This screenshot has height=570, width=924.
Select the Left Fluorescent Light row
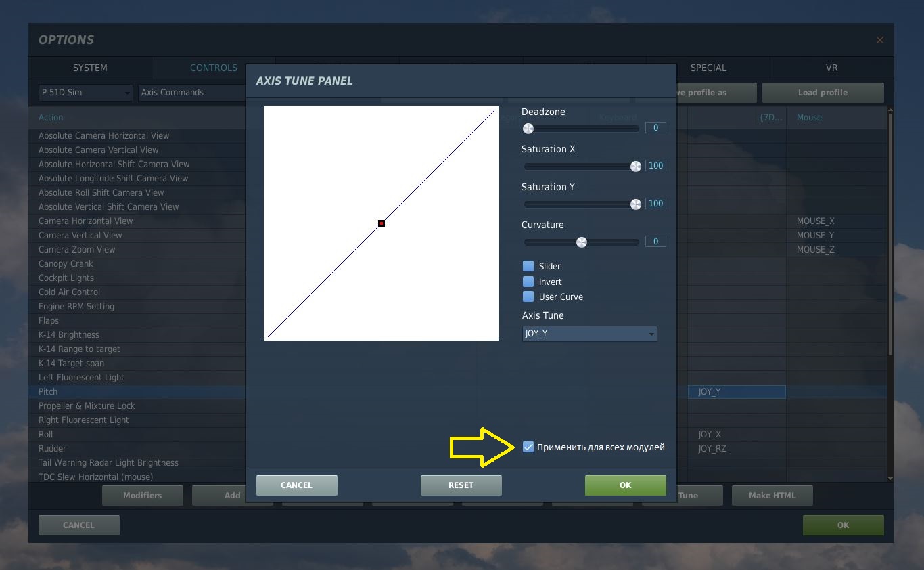(x=137, y=377)
